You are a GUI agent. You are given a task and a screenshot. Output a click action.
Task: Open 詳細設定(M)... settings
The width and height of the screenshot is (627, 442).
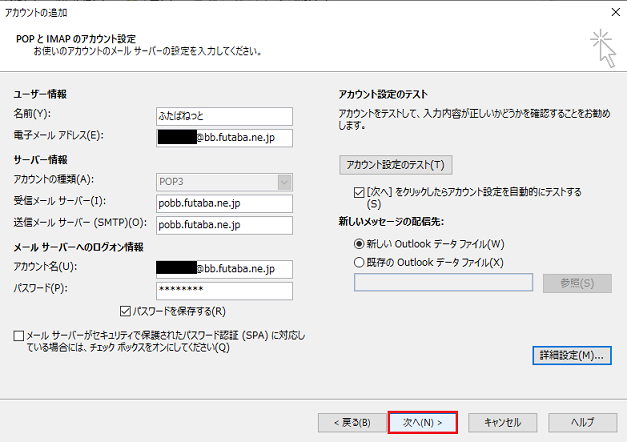click(x=572, y=355)
